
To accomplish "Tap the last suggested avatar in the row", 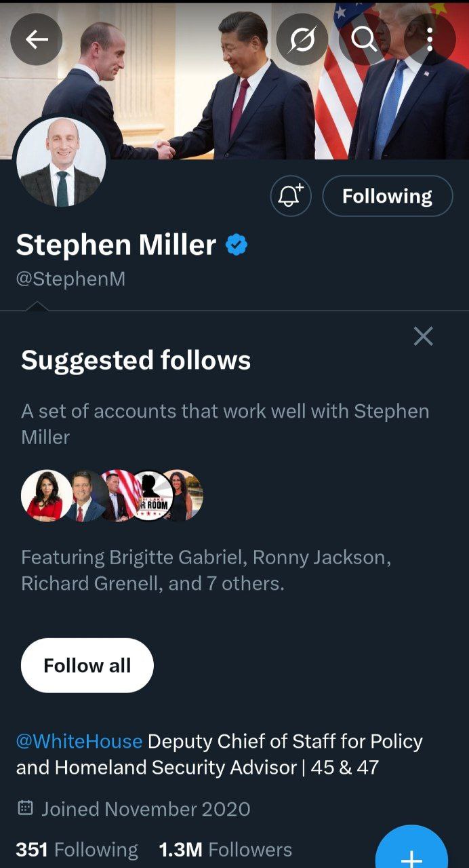I will click(x=184, y=496).
